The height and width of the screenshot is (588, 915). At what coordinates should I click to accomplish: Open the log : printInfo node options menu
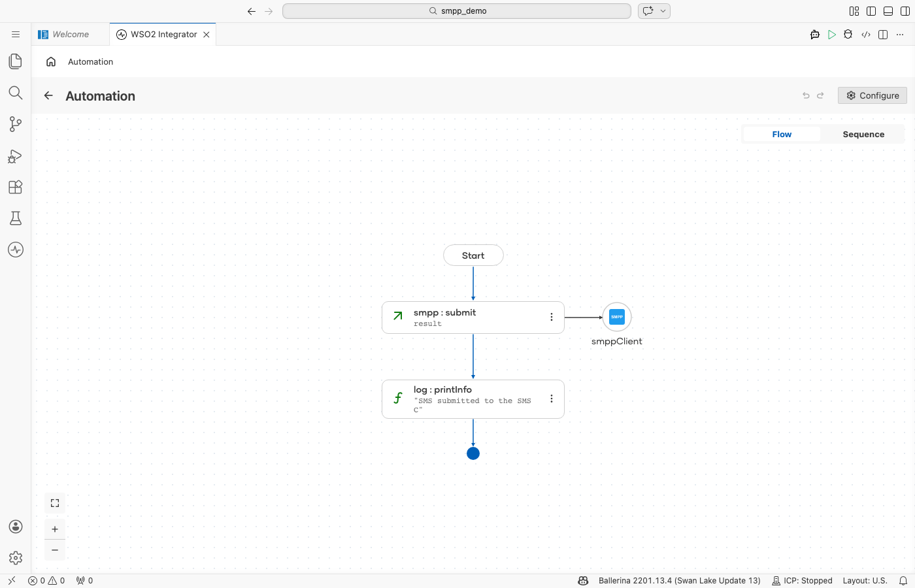pyautogui.click(x=552, y=399)
